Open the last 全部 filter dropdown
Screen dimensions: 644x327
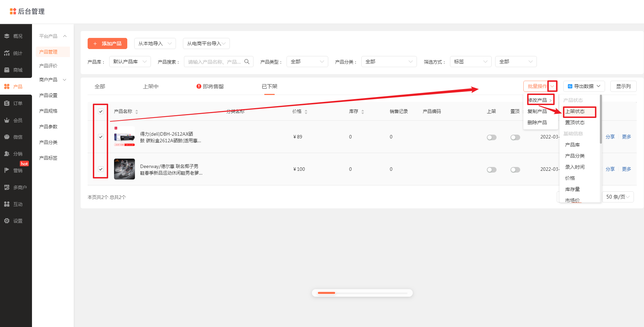pos(516,62)
